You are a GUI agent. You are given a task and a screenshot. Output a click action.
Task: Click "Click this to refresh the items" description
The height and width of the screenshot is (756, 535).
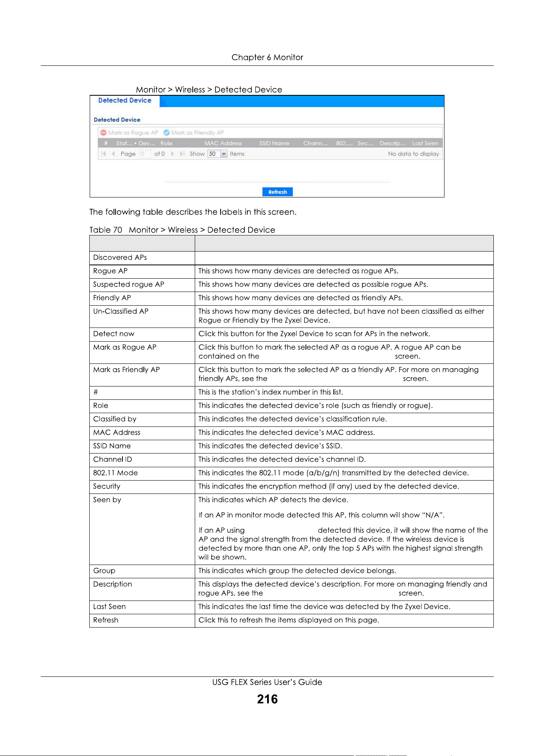click(x=289, y=620)
